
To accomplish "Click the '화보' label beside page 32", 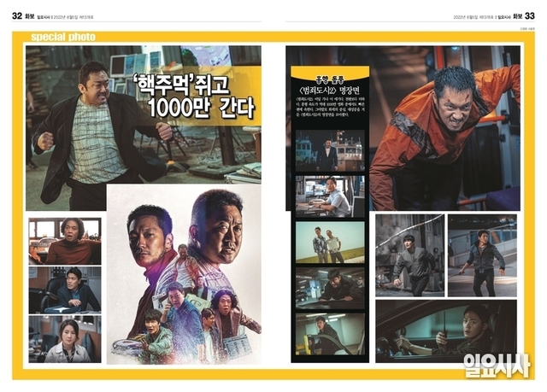I will pos(30,16).
